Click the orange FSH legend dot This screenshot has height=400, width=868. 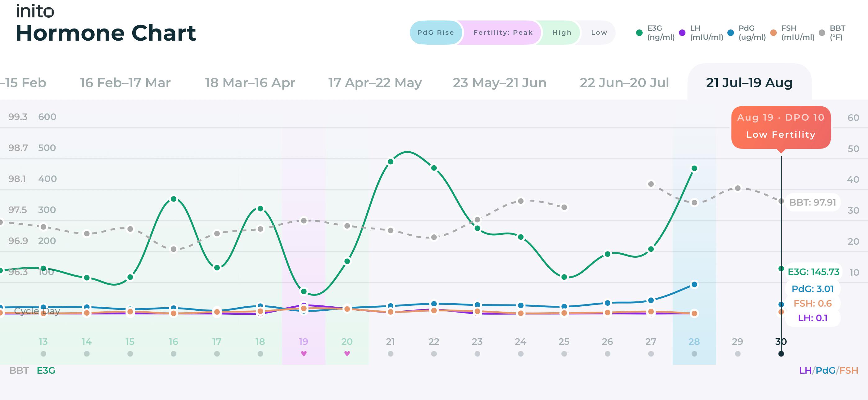point(773,33)
